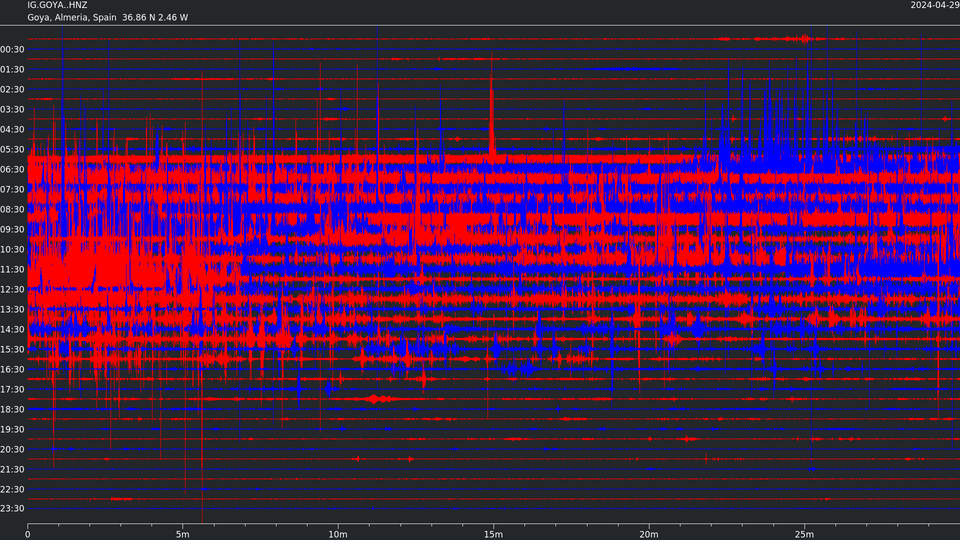Select the 20:30 time row label

(12, 449)
